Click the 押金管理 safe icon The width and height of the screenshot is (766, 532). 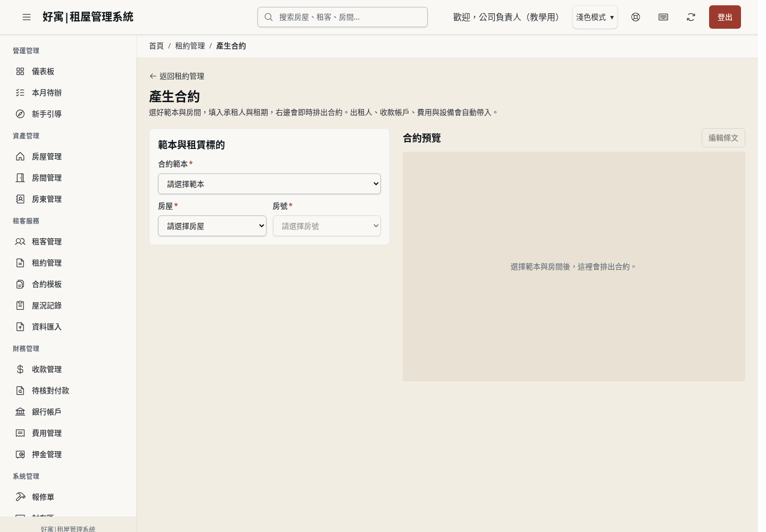(20, 454)
